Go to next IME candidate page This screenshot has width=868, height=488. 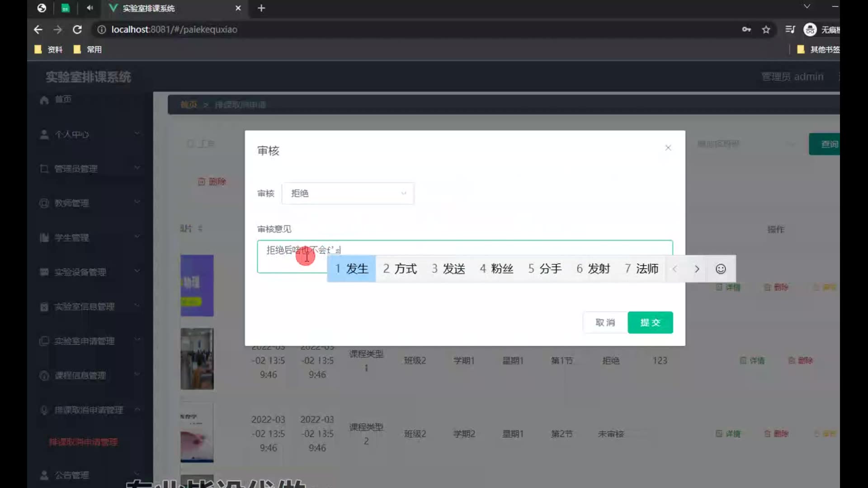697,269
